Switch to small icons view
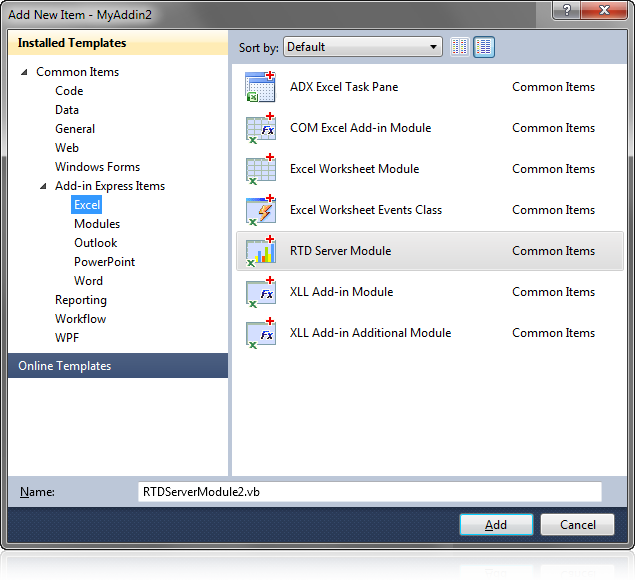The image size is (635, 580). point(459,47)
